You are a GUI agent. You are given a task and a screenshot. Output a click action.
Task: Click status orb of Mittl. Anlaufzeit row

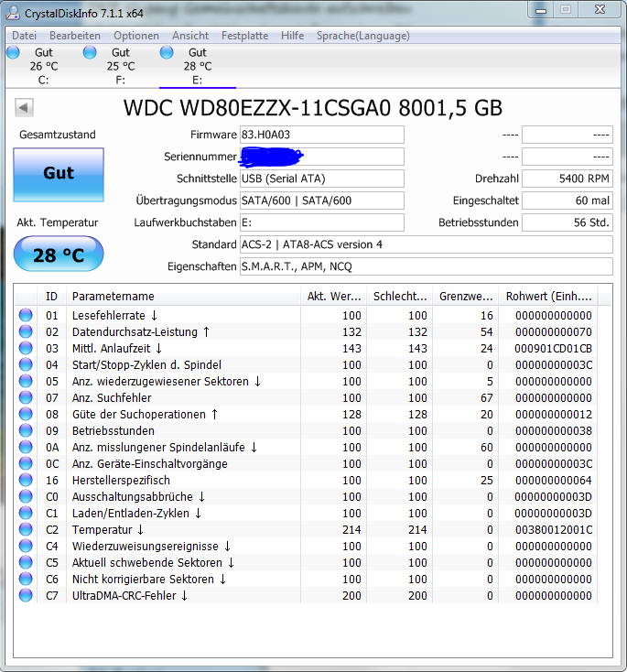(x=26, y=348)
